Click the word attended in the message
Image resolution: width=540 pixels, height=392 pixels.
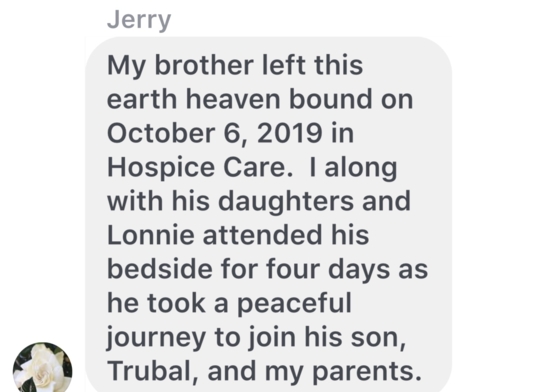(x=262, y=235)
